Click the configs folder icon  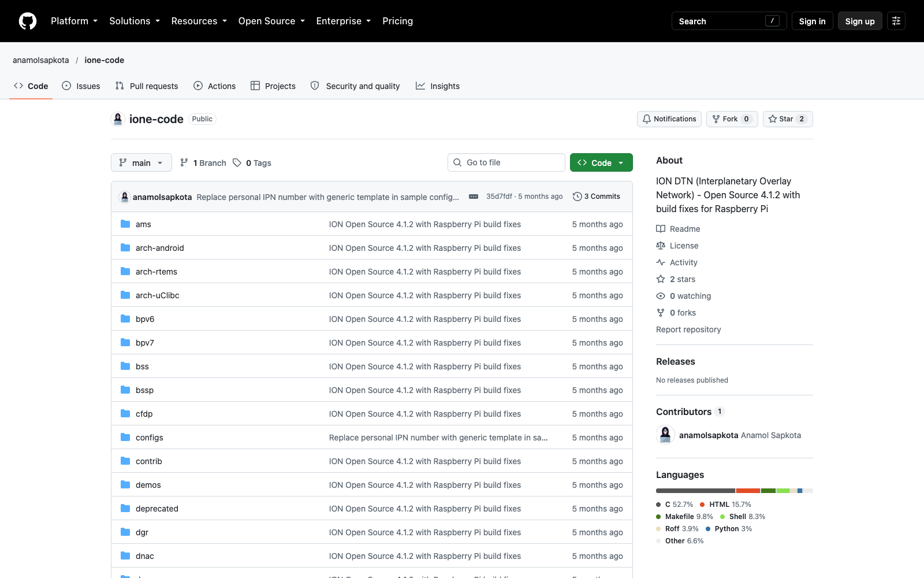(x=125, y=437)
